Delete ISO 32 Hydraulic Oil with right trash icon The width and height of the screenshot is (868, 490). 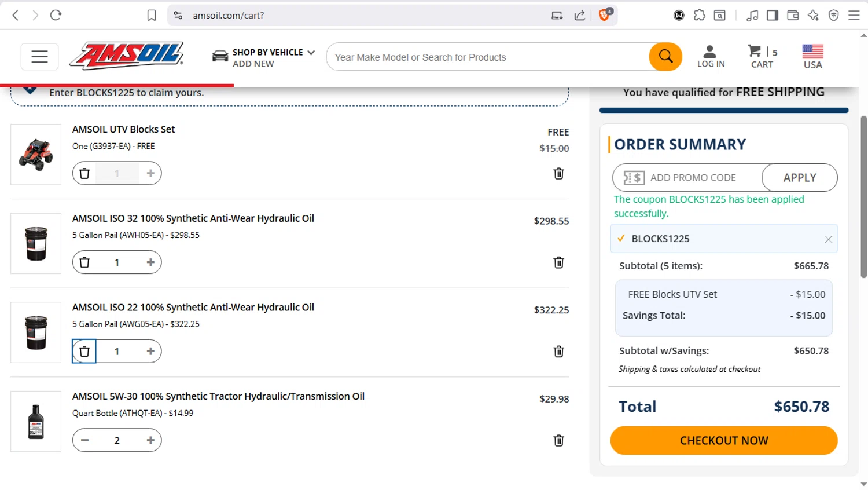click(x=558, y=263)
